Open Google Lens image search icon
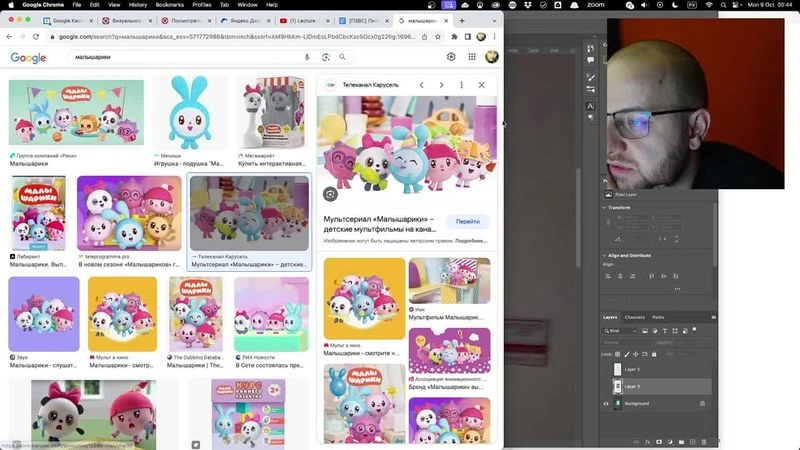This screenshot has width=800, height=450. (326, 57)
